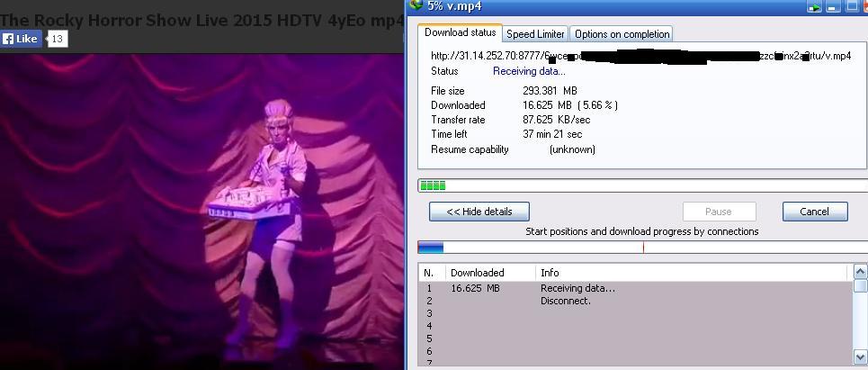Click the red connection start marker
The height and width of the screenshot is (370, 868).
coord(643,248)
